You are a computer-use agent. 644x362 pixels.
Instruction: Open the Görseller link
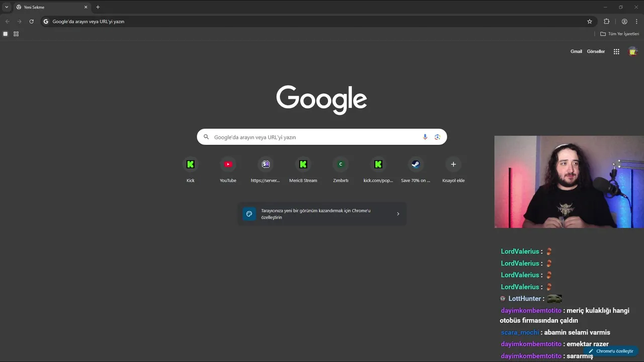pos(596,51)
